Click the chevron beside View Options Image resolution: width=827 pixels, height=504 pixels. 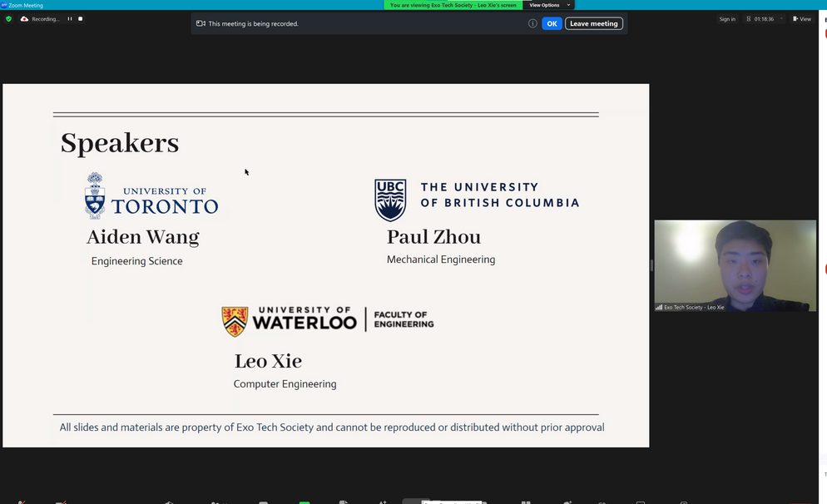568,5
